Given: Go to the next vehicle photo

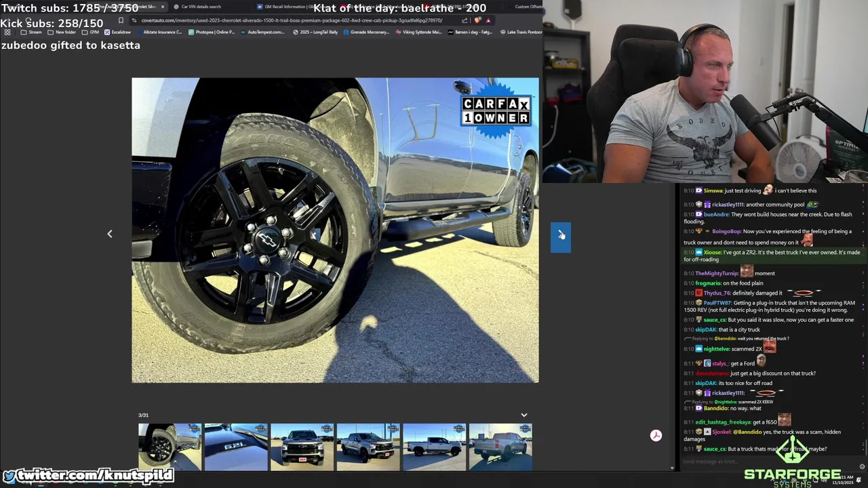Looking at the screenshot, I should pos(561,237).
